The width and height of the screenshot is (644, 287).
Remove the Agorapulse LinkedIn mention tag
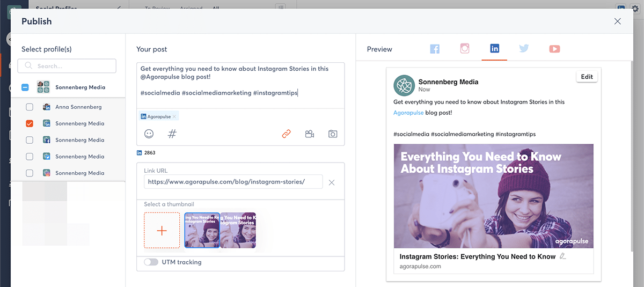point(174,116)
